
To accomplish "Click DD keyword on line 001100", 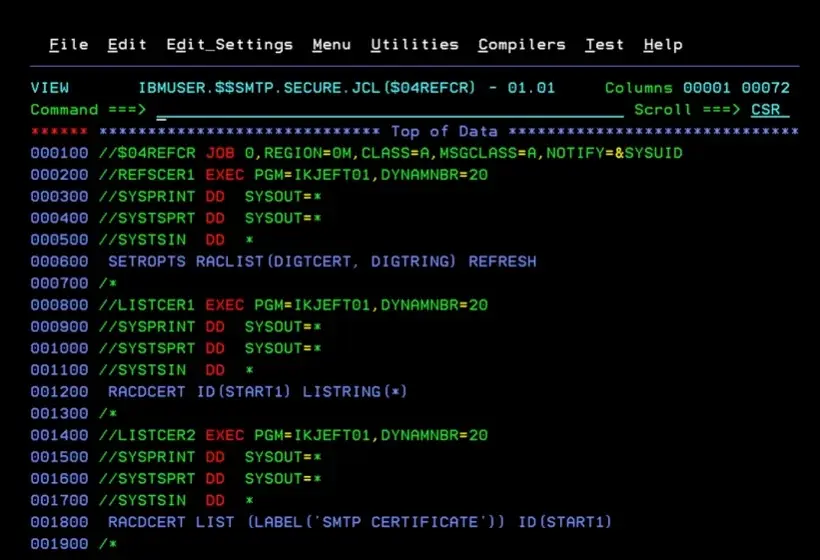I will coord(215,370).
